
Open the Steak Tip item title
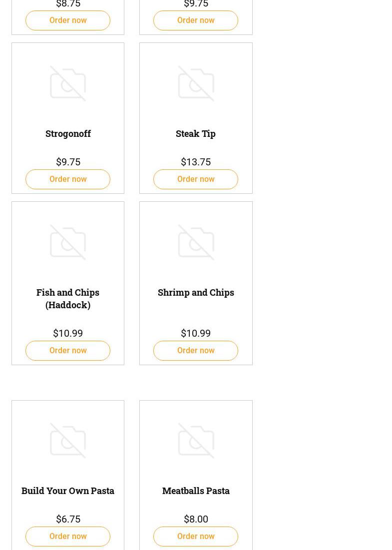click(x=196, y=133)
